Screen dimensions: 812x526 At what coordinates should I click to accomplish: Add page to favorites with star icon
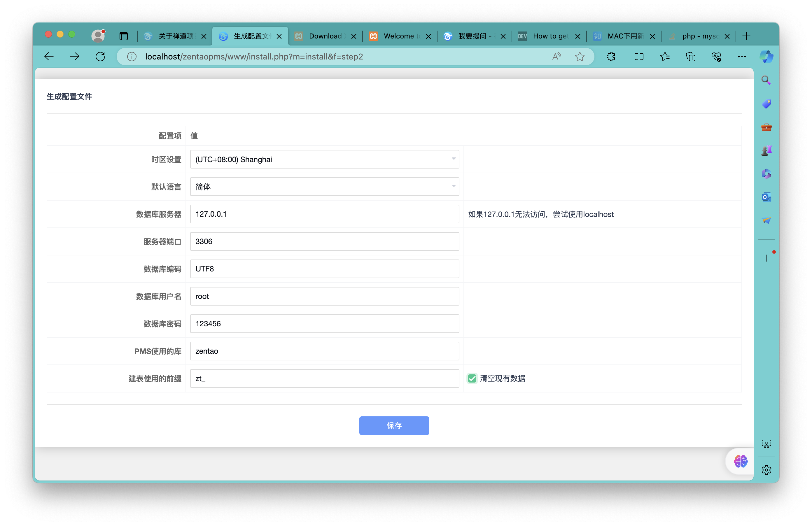(x=580, y=57)
